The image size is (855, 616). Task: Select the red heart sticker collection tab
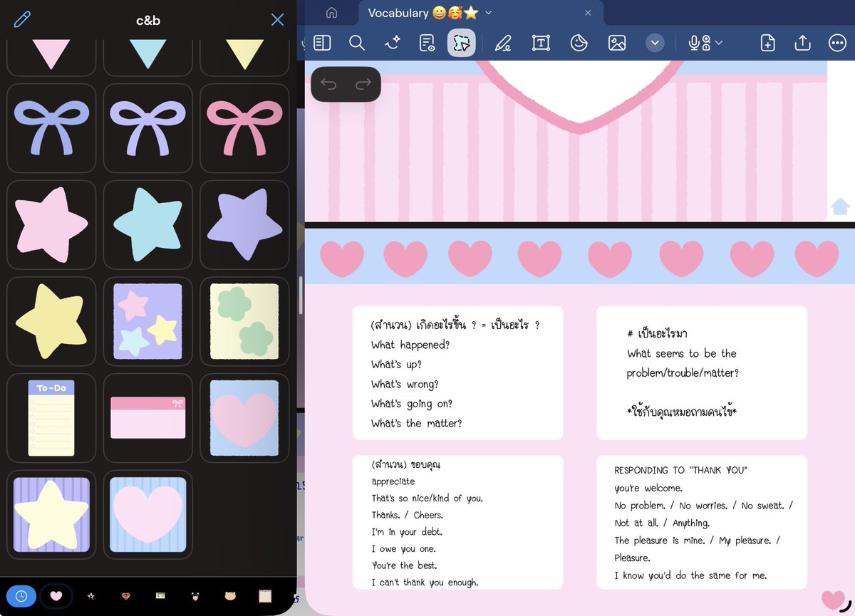point(125,596)
